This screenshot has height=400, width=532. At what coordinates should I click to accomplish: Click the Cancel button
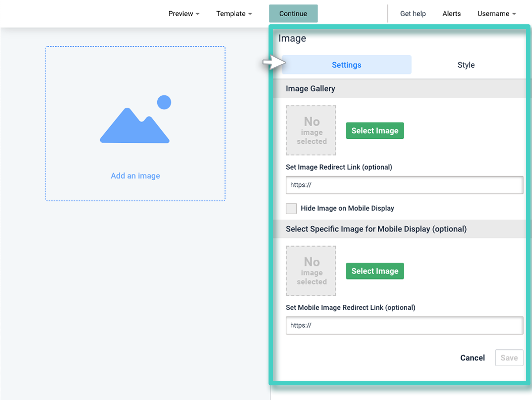point(472,358)
